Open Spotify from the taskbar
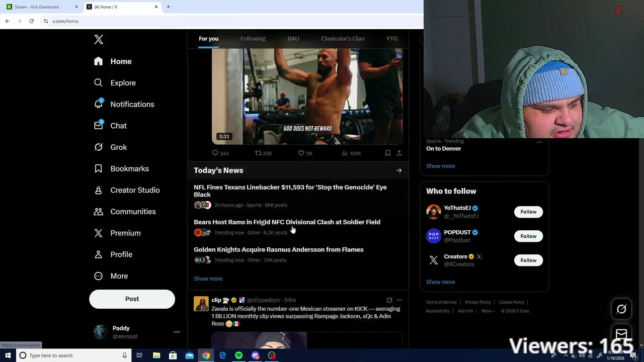The height and width of the screenshot is (362, 644). 238,355
